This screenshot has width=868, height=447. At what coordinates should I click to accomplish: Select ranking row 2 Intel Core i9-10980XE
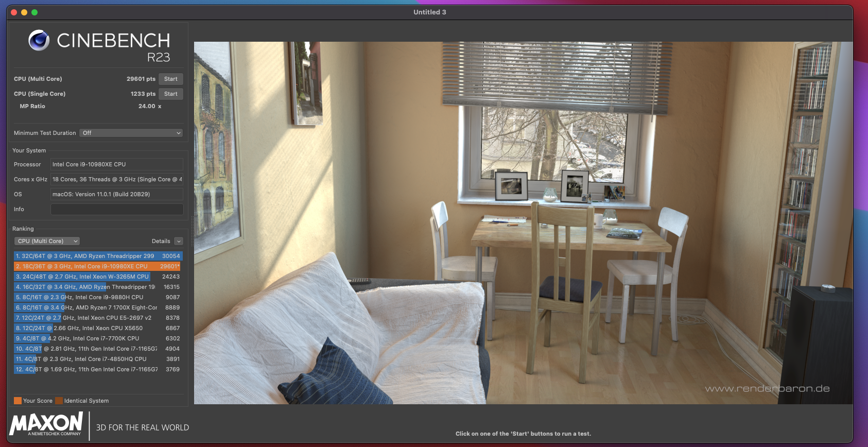98,266
